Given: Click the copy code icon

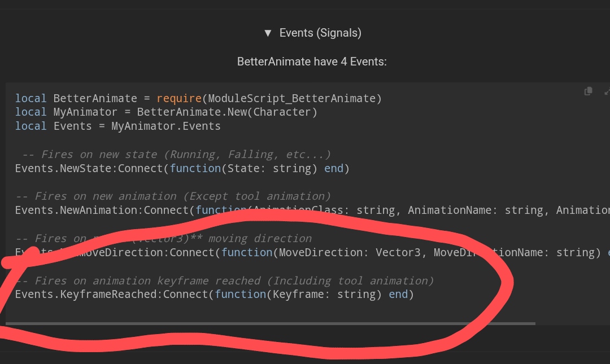Looking at the screenshot, I should click(x=588, y=91).
